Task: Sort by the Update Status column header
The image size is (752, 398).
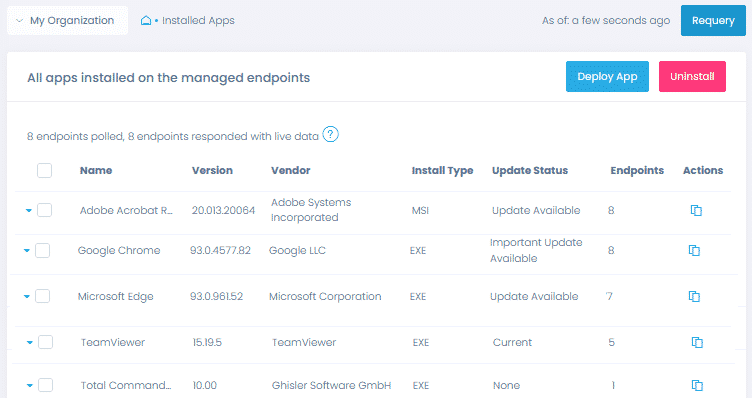Action: tap(530, 170)
